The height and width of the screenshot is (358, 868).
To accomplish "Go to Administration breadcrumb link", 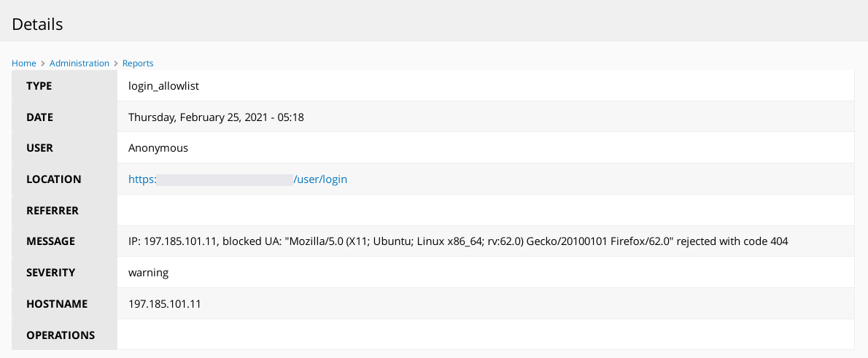I will pos(80,63).
